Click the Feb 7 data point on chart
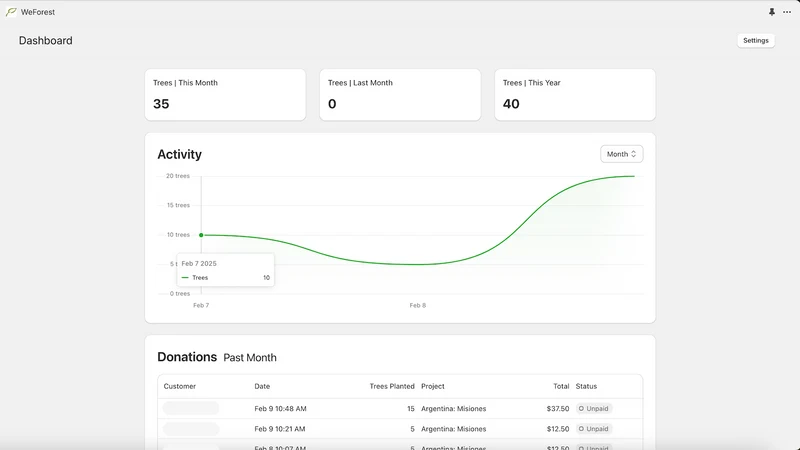800x450 pixels. [x=201, y=235]
